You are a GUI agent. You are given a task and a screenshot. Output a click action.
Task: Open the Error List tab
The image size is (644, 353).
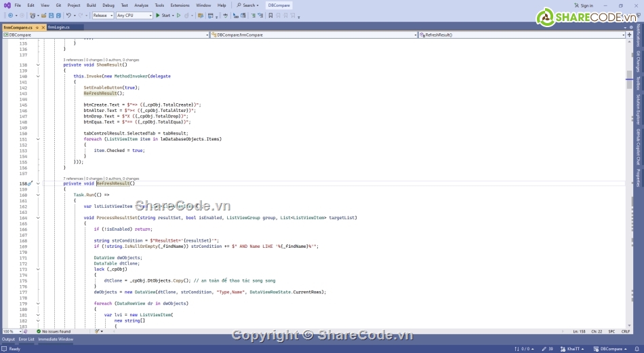(26, 339)
